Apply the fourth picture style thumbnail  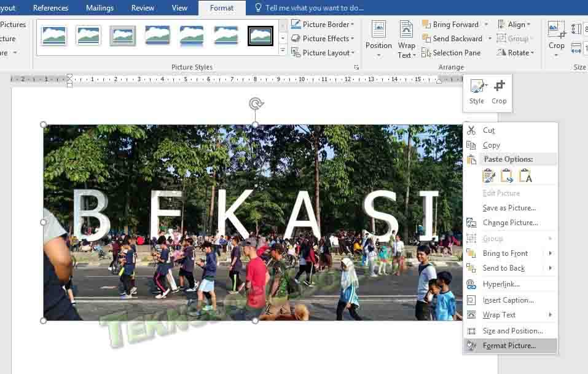coord(157,36)
